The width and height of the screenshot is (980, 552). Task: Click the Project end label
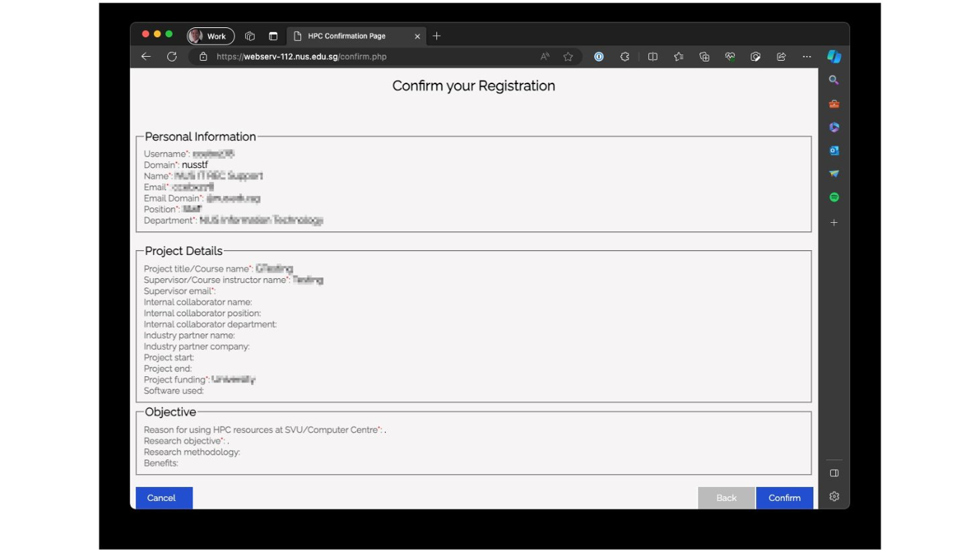tap(167, 369)
